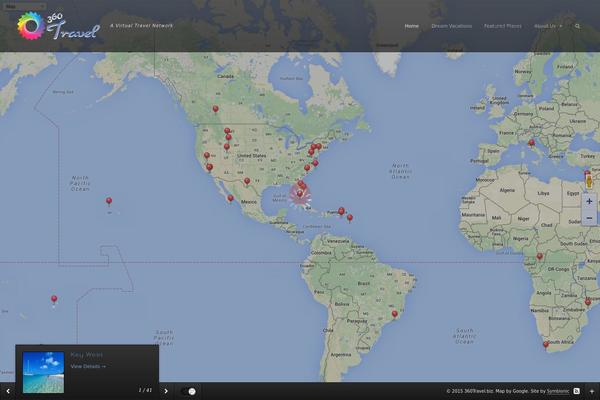Click the View Details link for Key West
Viewport: 600px width, 400px height.
click(x=88, y=366)
